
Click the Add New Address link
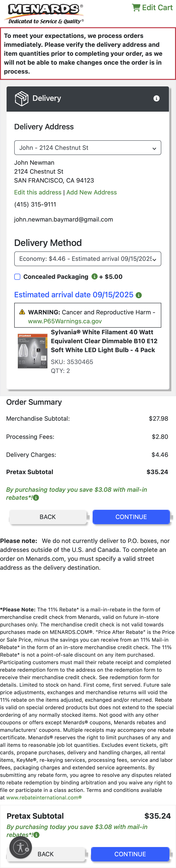pos(92,192)
